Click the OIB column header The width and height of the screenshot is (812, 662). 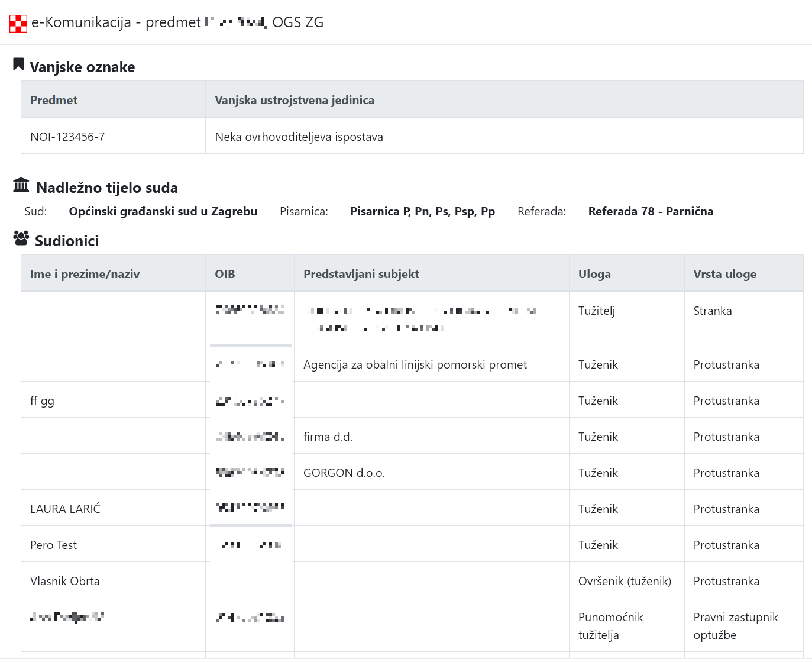pos(225,274)
